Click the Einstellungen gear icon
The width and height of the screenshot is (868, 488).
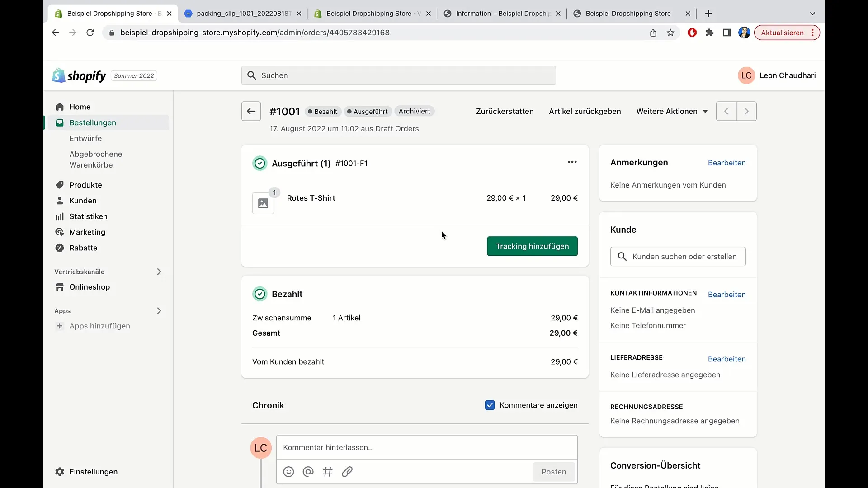60,471
